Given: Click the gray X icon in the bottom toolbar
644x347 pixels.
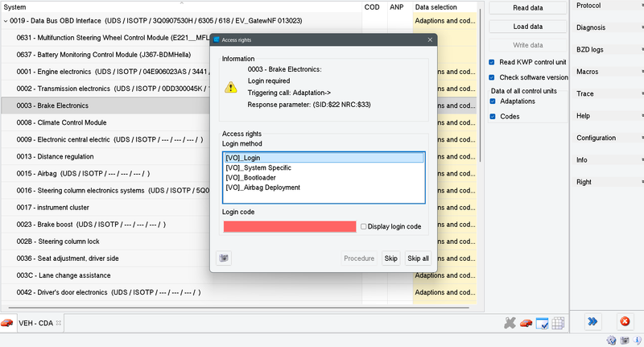Looking at the screenshot, I should [x=510, y=323].
